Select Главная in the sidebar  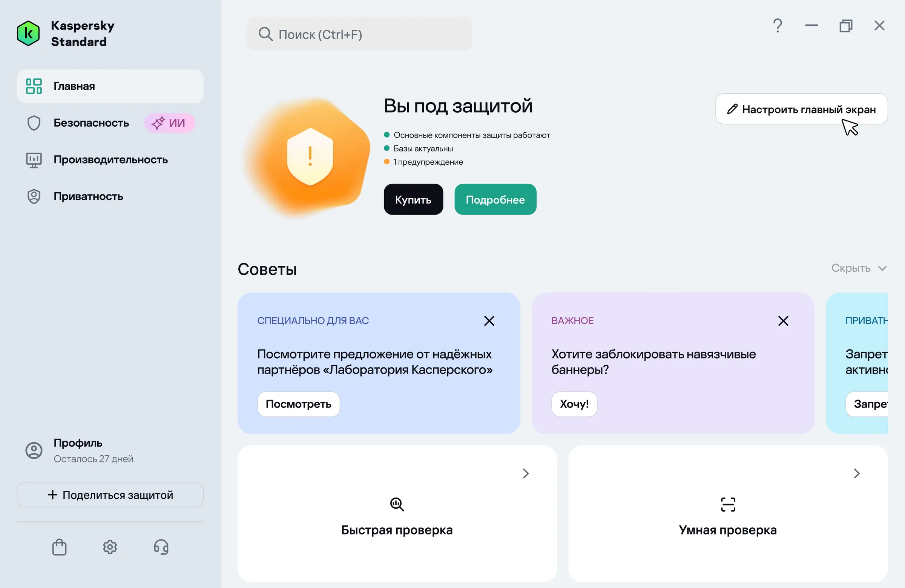[110, 86]
